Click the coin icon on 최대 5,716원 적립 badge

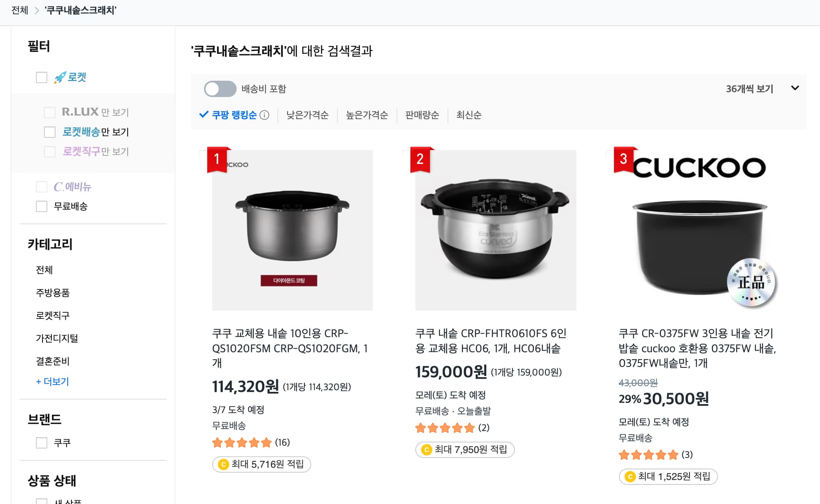pos(224,464)
